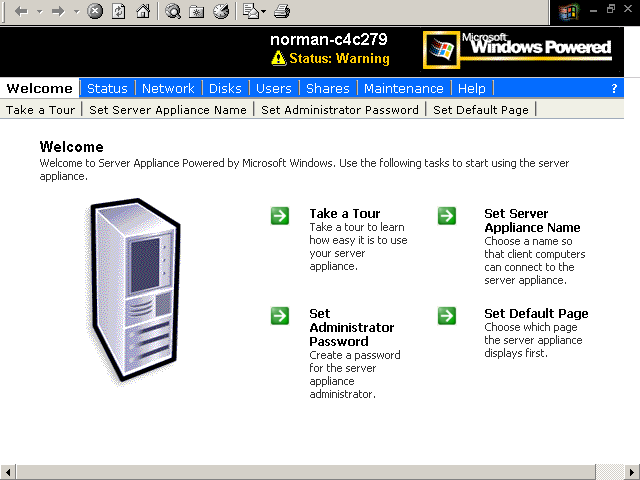The width and height of the screenshot is (640, 480).
Task: Open the Favorites folder icon
Action: pyautogui.click(x=197, y=12)
